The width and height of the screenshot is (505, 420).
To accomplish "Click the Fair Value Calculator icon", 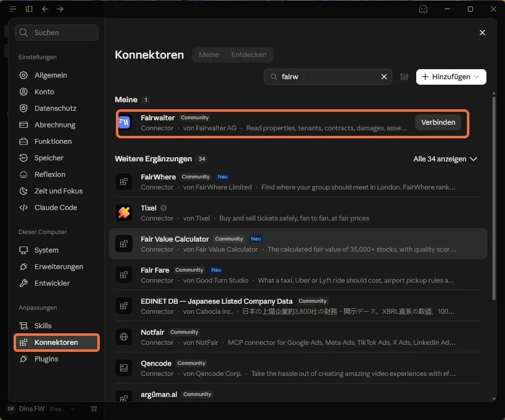I will pos(124,244).
